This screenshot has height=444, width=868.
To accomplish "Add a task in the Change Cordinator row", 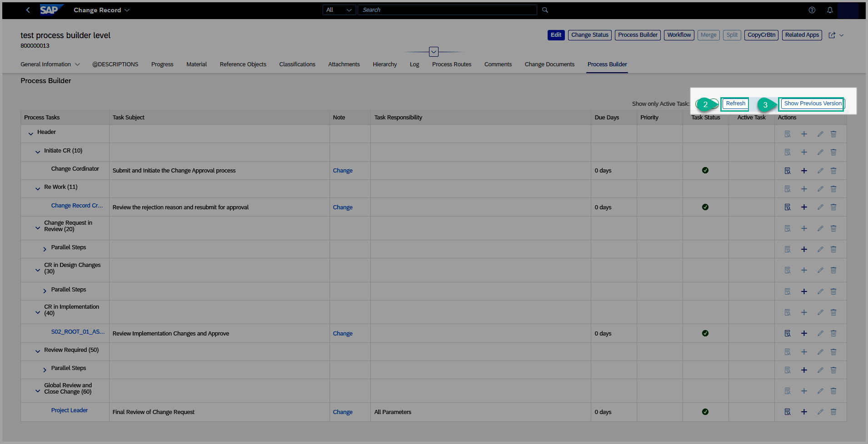I will point(804,171).
